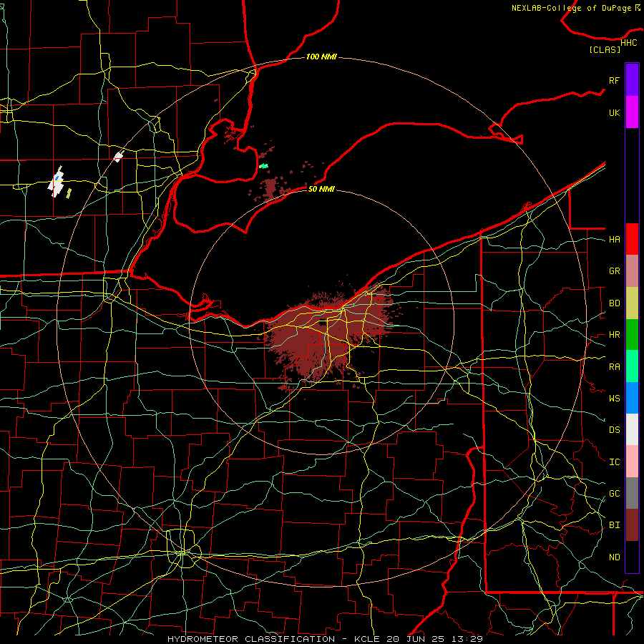Select the "GR" legend label
The height and width of the screenshot is (644, 644).
[614, 270]
